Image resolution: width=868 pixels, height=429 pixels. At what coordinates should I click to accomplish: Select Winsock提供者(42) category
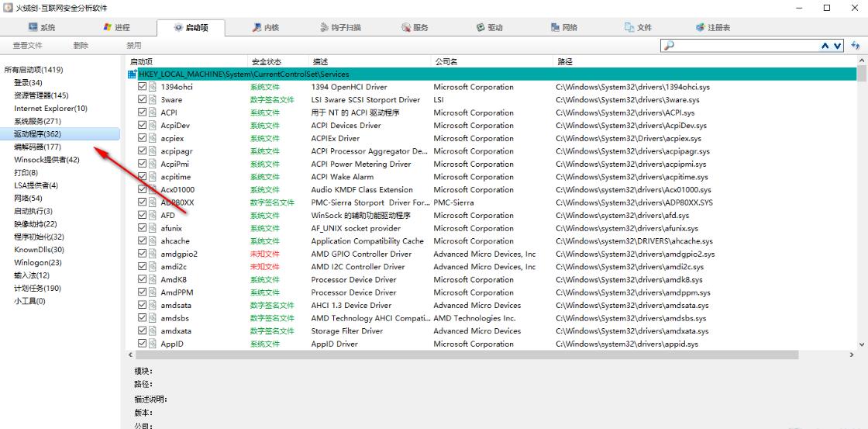click(47, 160)
